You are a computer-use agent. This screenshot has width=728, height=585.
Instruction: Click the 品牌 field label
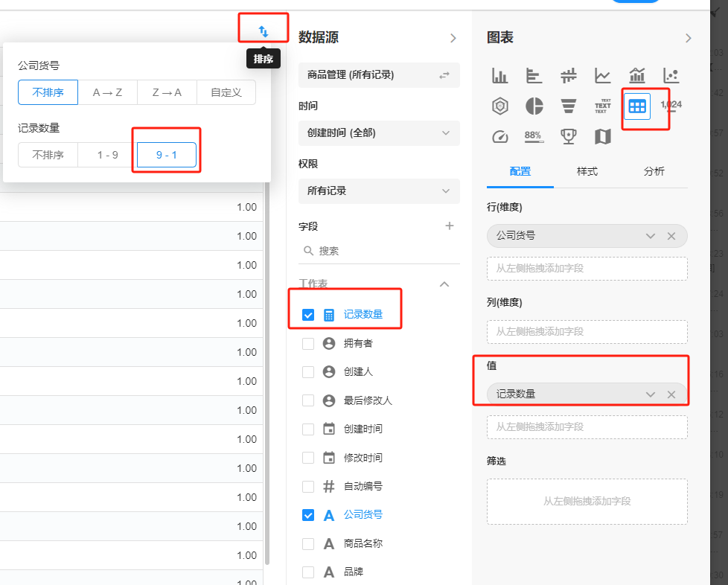coord(354,572)
